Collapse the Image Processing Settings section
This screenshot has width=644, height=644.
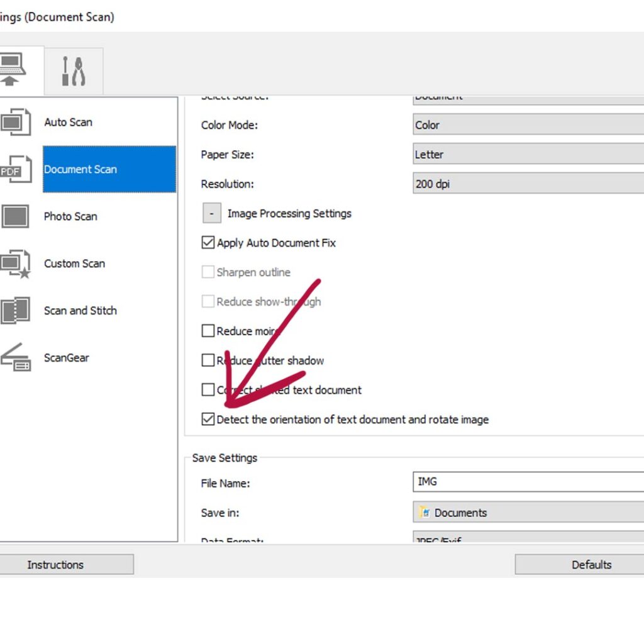212,214
